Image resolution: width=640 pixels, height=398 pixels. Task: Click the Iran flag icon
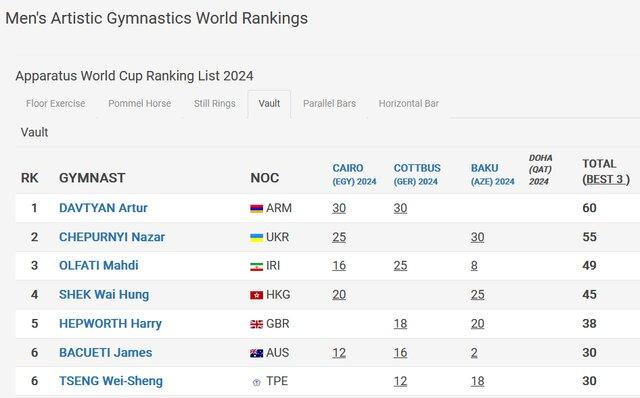click(x=256, y=267)
